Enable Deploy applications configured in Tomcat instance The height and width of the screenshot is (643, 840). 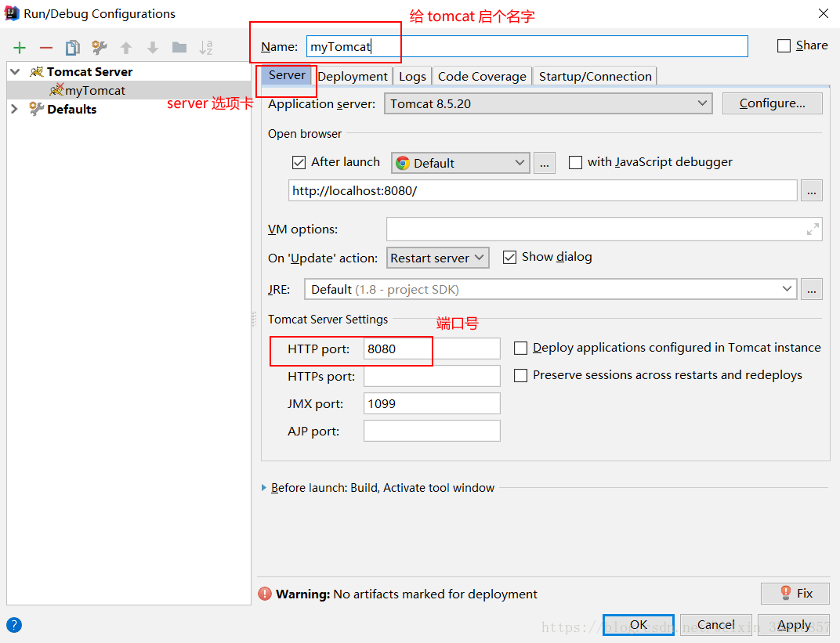(x=520, y=348)
